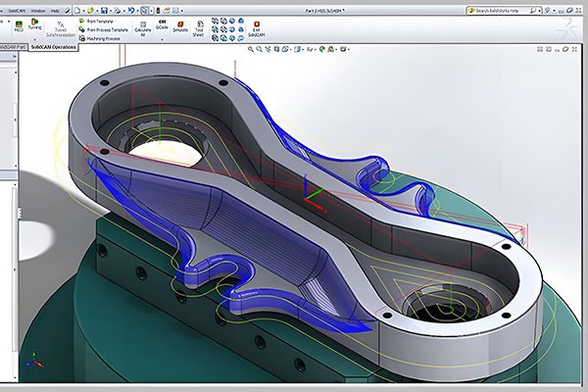Switch to the SolidCAM Operations tab
The image size is (588, 392).
point(53,47)
